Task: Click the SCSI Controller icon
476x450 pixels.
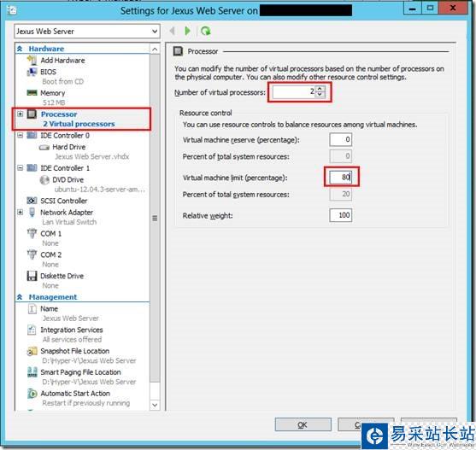Action: pyautogui.click(x=32, y=201)
